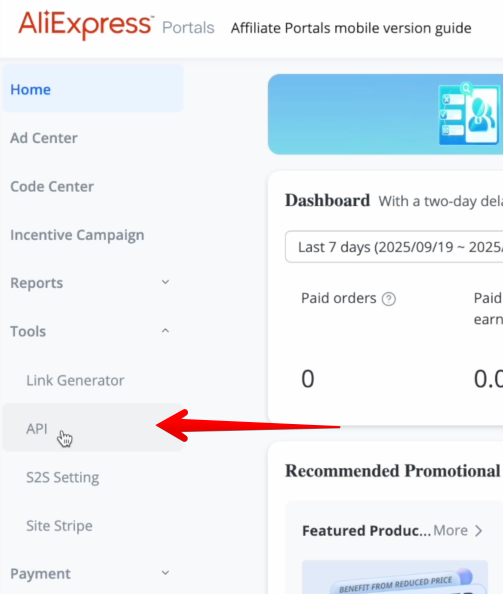Click the Portals text beside the logo

(188, 28)
